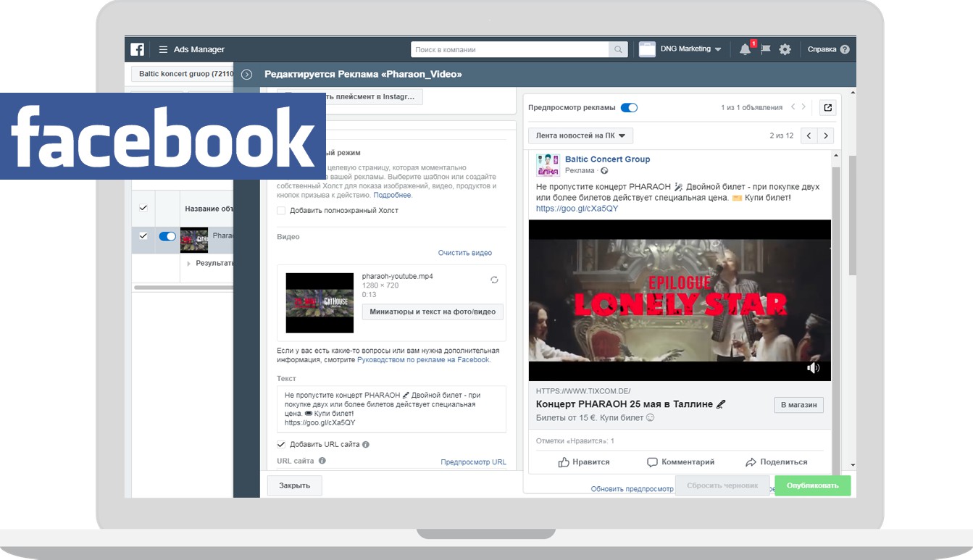Click the Обновить предпросмотр link
Viewport: 973px width, 560px height.
(x=632, y=489)
